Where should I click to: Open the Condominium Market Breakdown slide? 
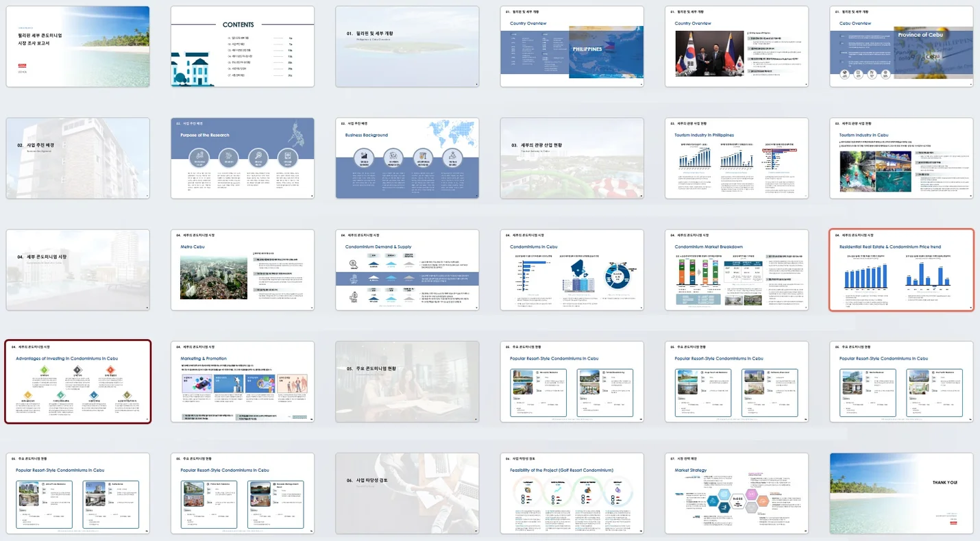tap(737, 270)
